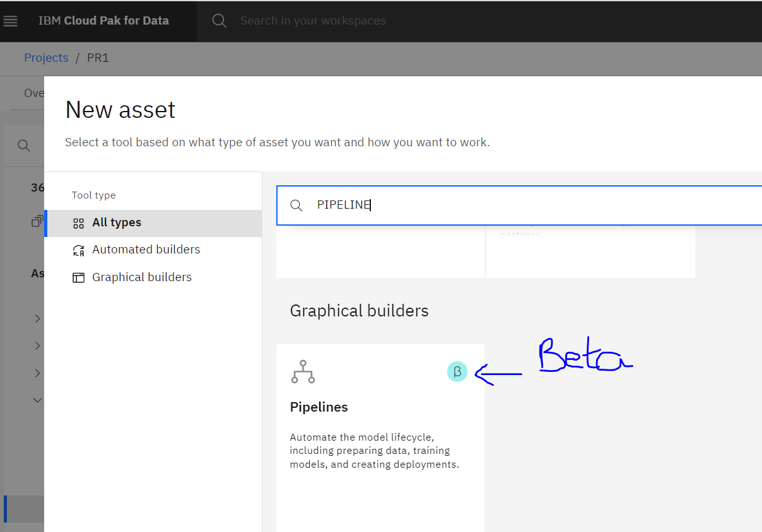Click the beta badge on Pipelines

point(457,372)
